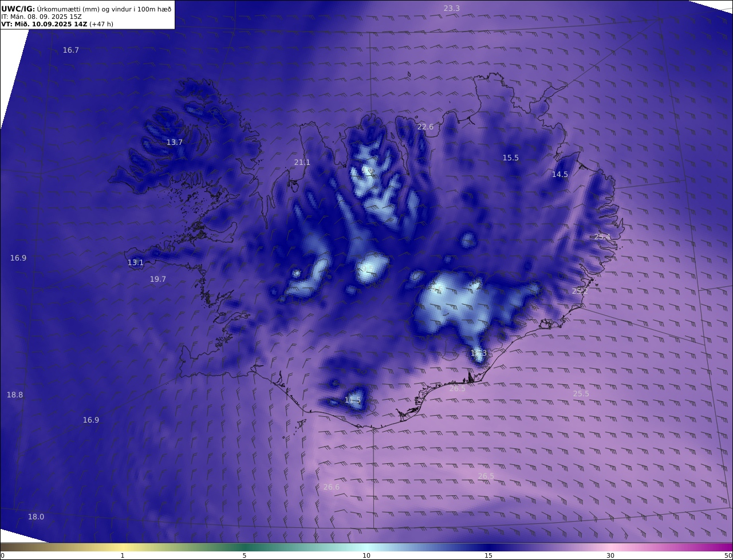
Task: Click the 25.5 value label
Action: [x=581, y=394]
